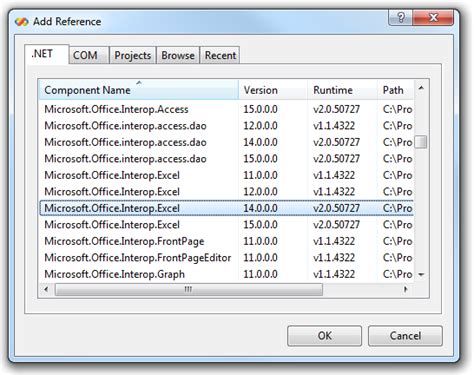Select Interop.Excel version 12.0.0.0 row
474x375 pixels.
coord(227,192)
